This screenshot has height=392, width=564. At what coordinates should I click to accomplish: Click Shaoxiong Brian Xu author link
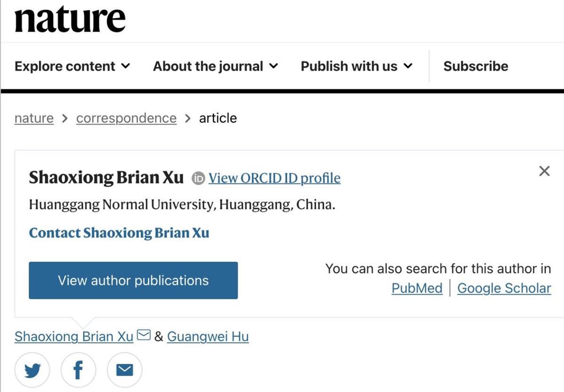click(74, 337)
